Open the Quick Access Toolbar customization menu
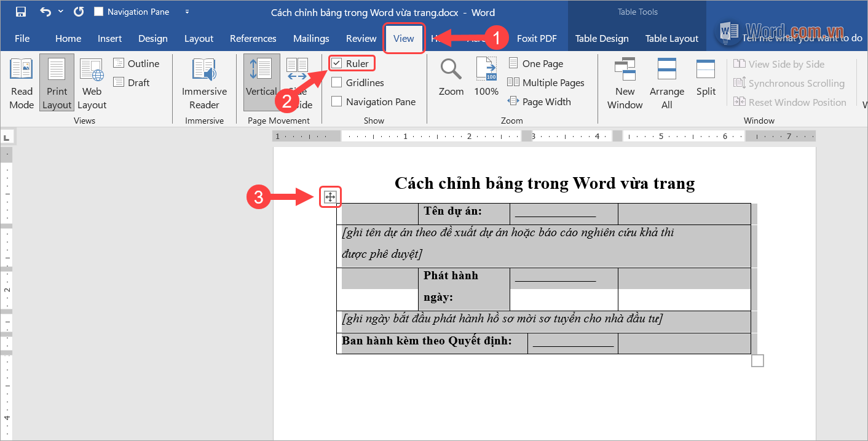 pos(187,12)
